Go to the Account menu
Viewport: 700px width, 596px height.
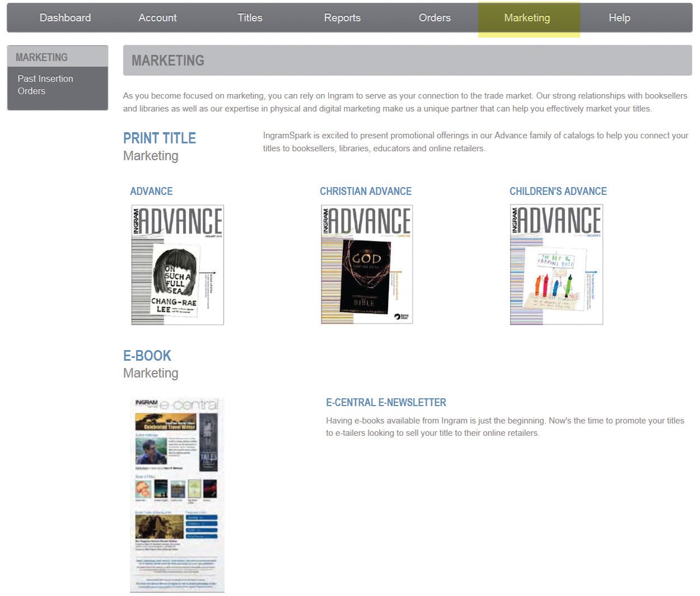click(x=157, y=18)
